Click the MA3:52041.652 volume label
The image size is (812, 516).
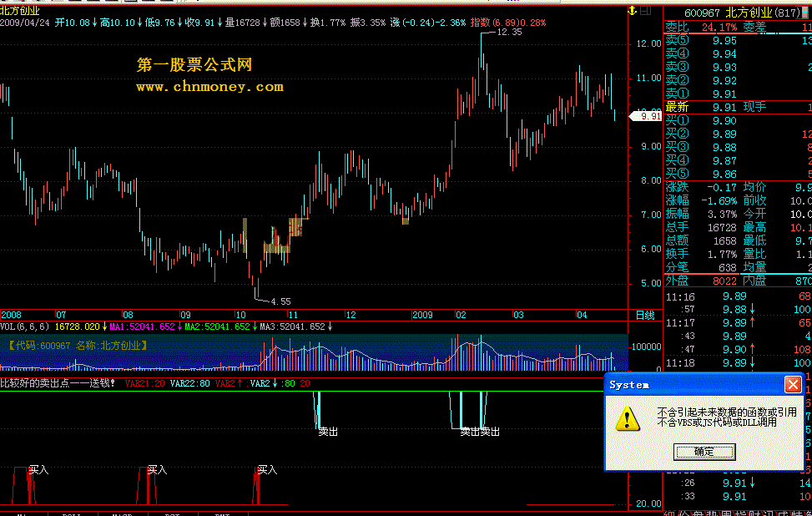pos(293,327)
